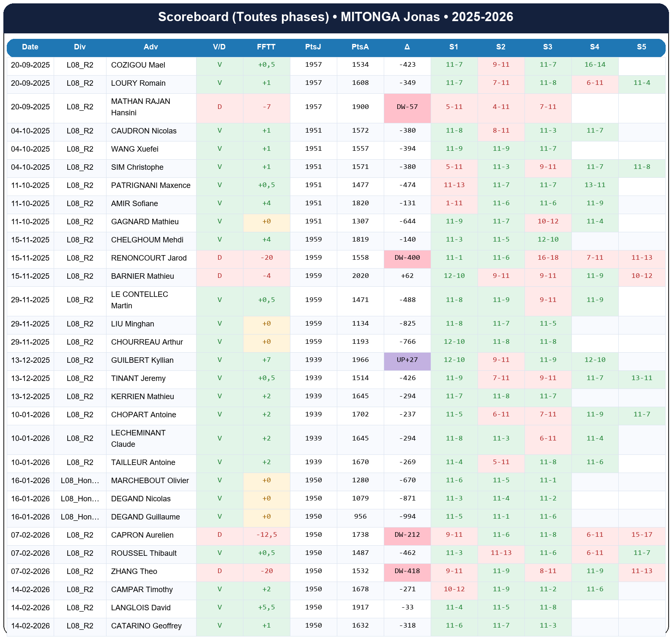Click the 15-17 fifth set score

coord(641,535)
